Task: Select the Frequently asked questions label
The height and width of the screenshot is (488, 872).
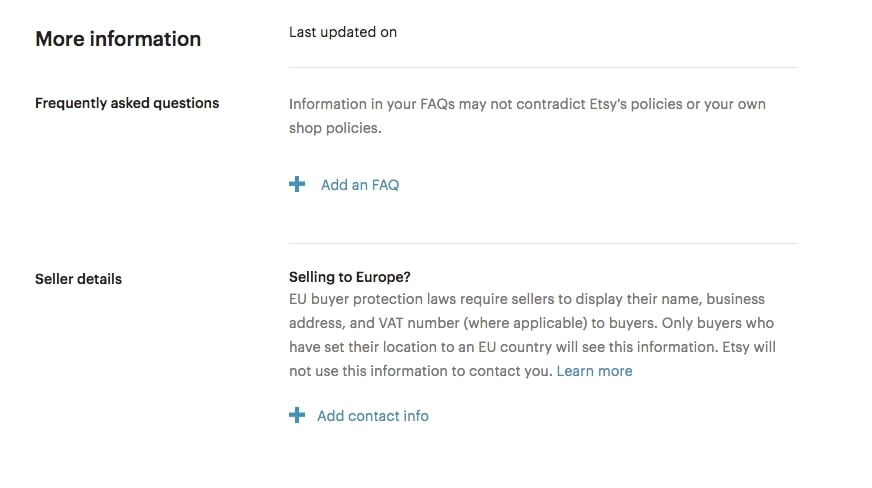Action: (x=127, y=103)
